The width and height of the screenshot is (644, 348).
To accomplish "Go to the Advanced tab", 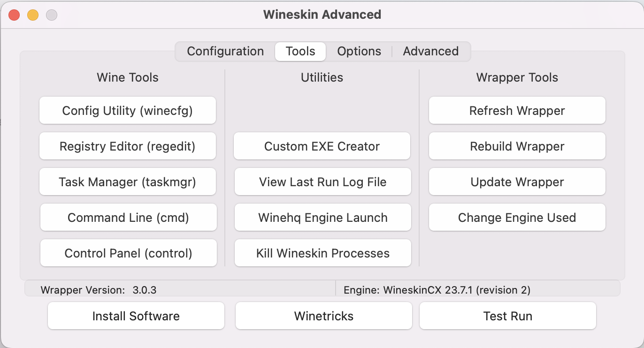I will coord(431,51).
